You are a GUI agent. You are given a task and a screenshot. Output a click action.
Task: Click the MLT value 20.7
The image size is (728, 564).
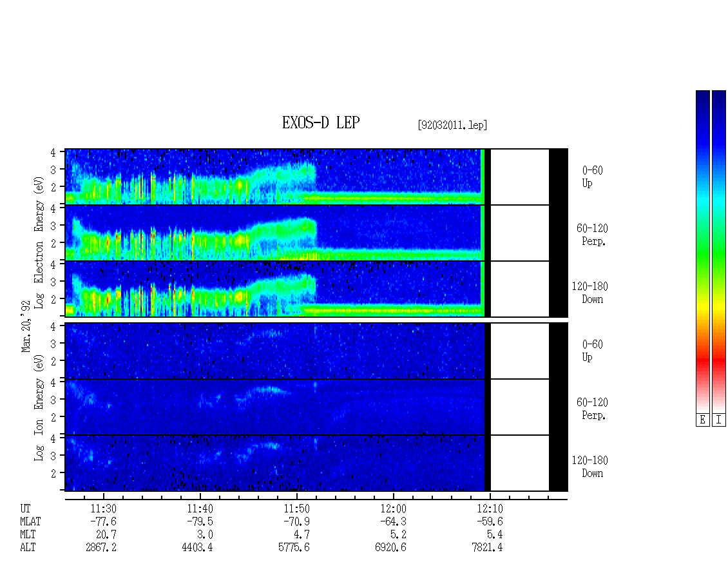[106, 535]
